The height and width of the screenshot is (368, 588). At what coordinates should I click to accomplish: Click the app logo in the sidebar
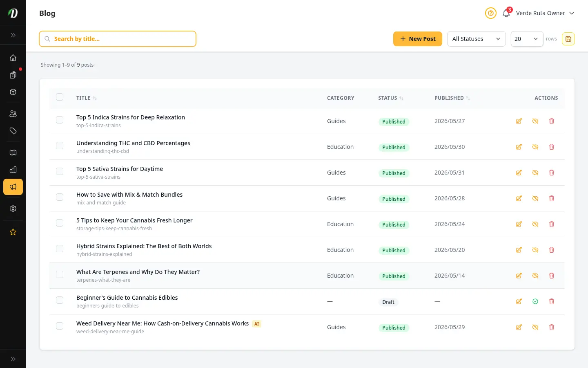click(x=13, y=13)
